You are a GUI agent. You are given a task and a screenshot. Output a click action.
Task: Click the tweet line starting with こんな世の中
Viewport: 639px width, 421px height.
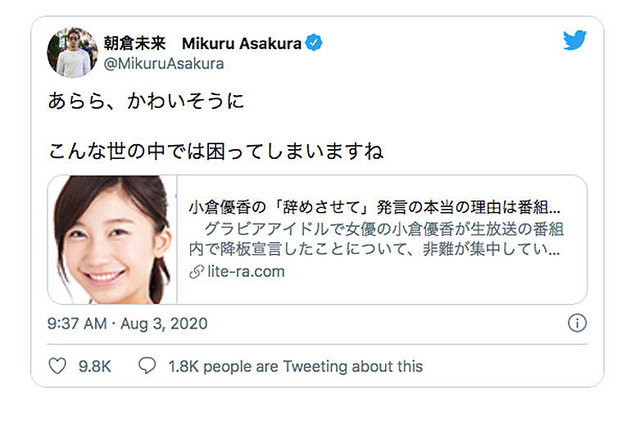(x=216, y=152)
